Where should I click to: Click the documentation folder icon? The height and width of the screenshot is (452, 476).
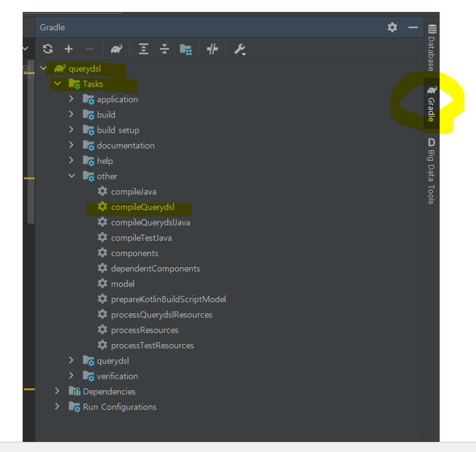coord(89,145)
